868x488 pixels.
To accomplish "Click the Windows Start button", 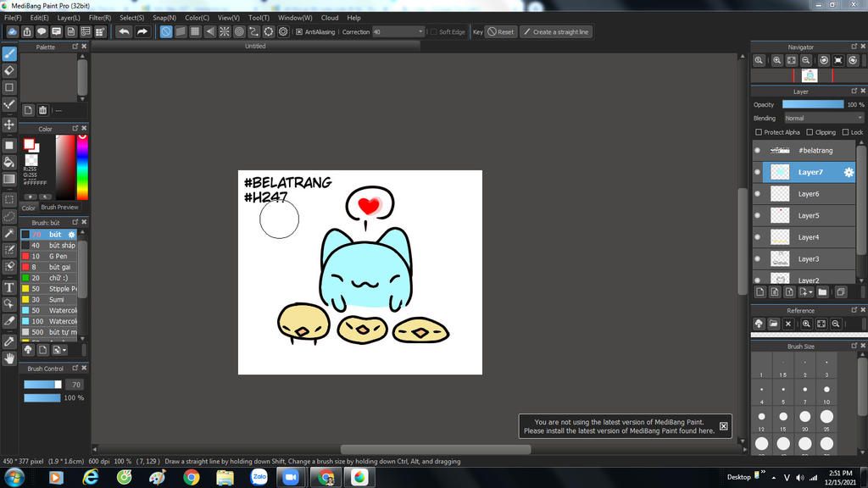I will click(14, 477).
